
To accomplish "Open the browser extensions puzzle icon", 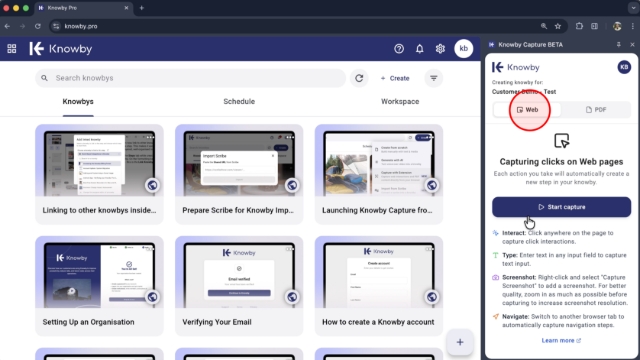I will point(579,26).
